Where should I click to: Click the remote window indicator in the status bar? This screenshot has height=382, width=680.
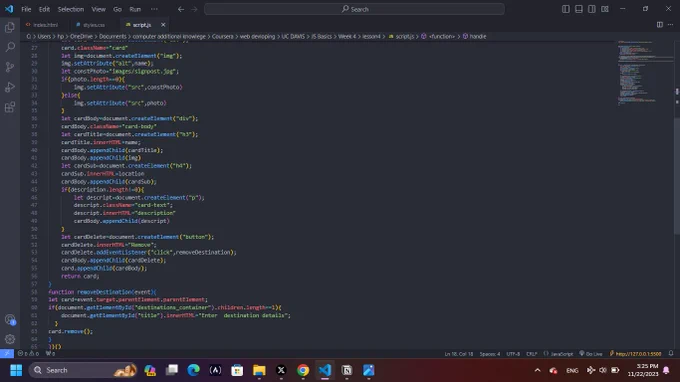7,354
